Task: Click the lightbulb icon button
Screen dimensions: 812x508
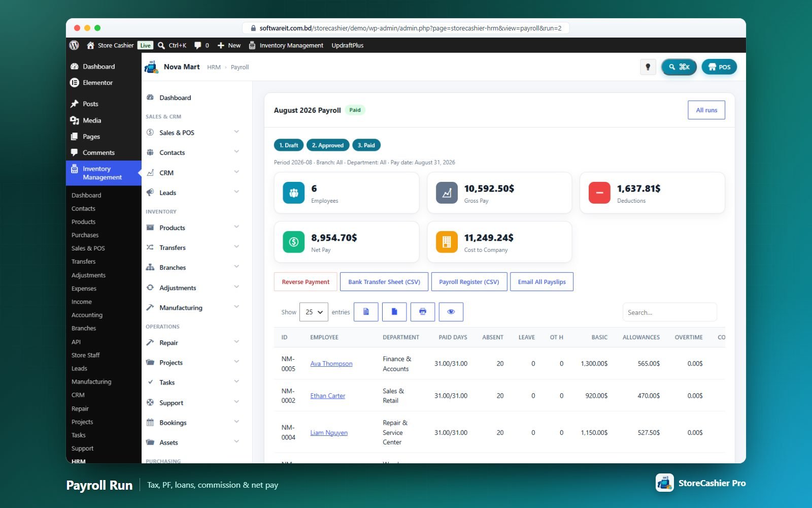Action: 648,67
